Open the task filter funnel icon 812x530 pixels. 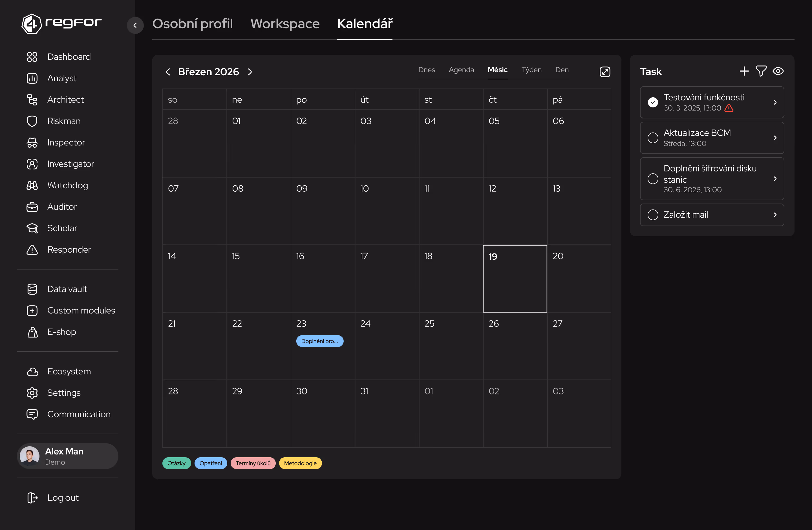pyautogui.click(x=761, y=71)
